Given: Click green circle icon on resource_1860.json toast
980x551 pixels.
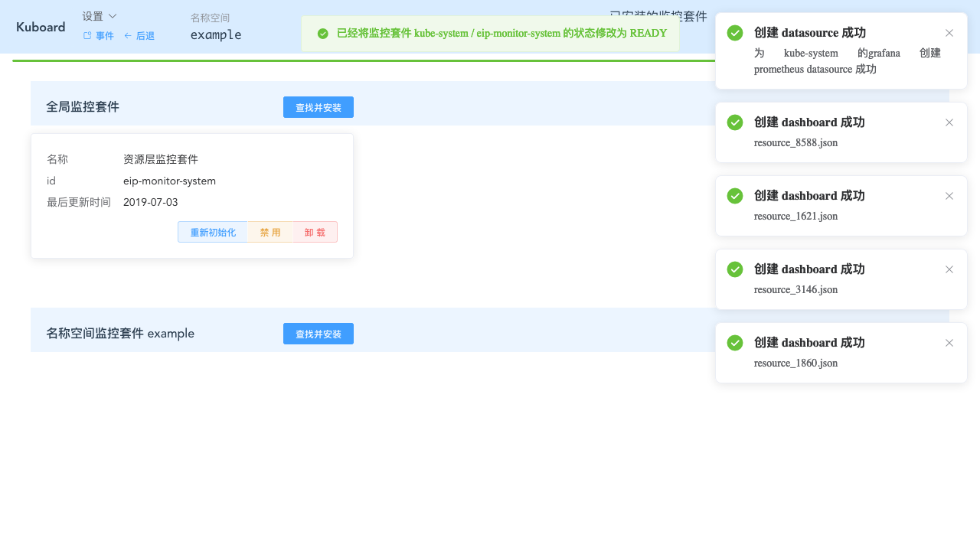Looking at the screenshot, I should [x=734, y=343].
